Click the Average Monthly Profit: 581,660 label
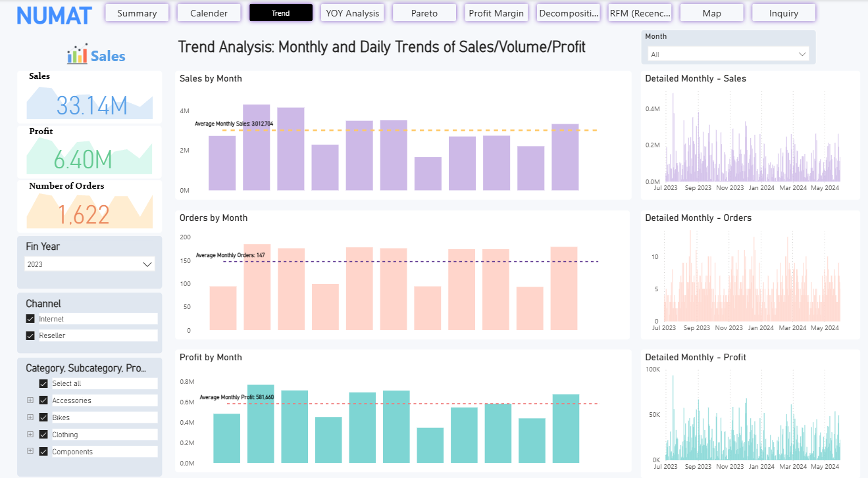The image size is (868, 478). pos(237,397)
